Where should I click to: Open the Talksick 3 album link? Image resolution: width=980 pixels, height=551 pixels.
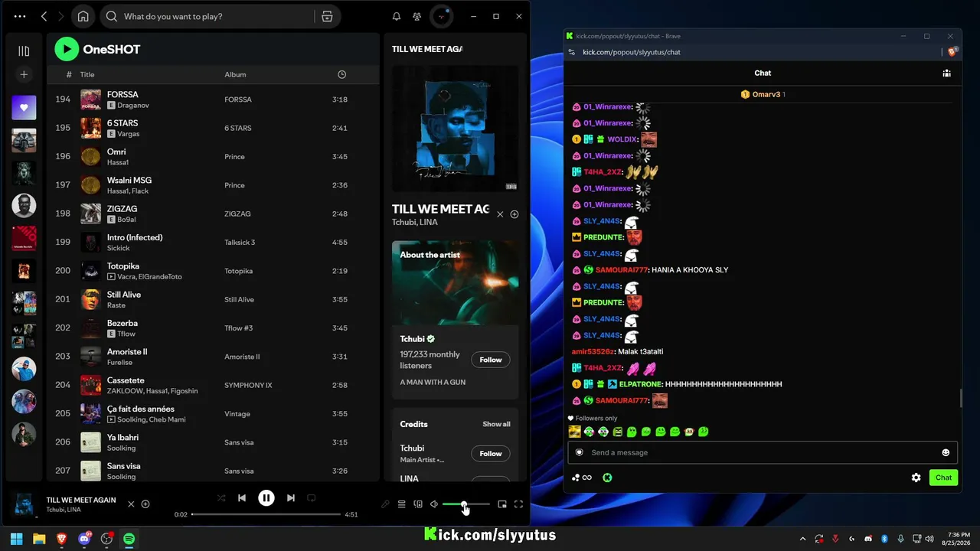tap(240, 243)
